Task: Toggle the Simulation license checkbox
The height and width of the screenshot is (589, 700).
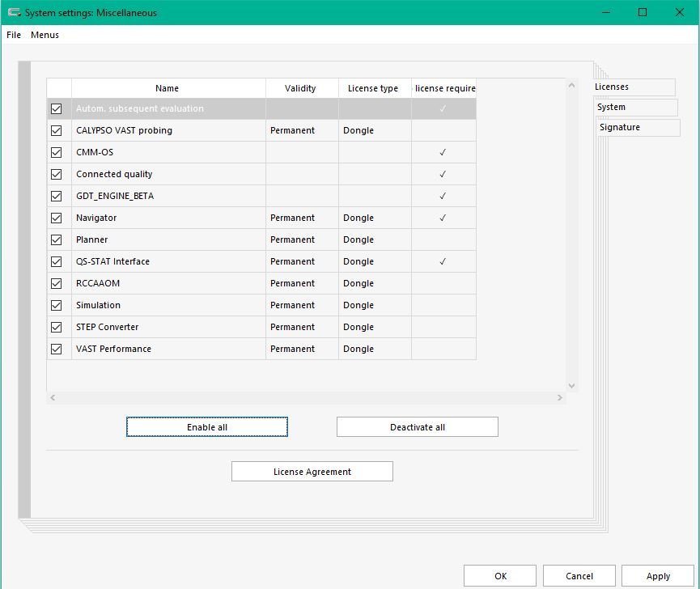Action: point(57,305)
